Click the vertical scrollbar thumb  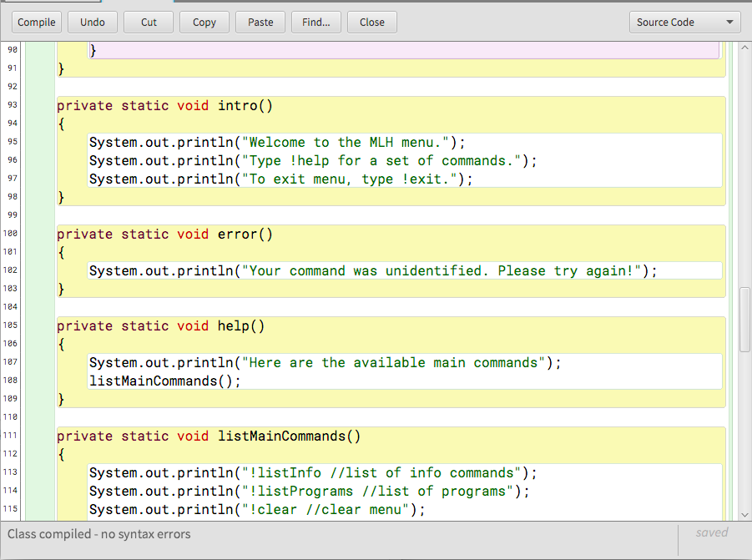[744, 320]
